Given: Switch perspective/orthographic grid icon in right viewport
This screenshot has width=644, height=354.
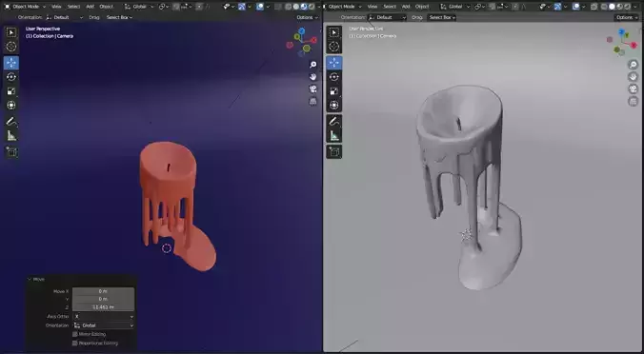Looking at the screenshot, I should [633, 101].
